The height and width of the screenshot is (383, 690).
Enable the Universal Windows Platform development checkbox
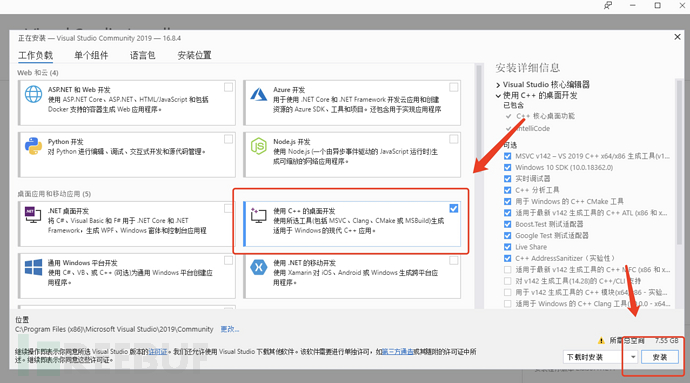228,260
